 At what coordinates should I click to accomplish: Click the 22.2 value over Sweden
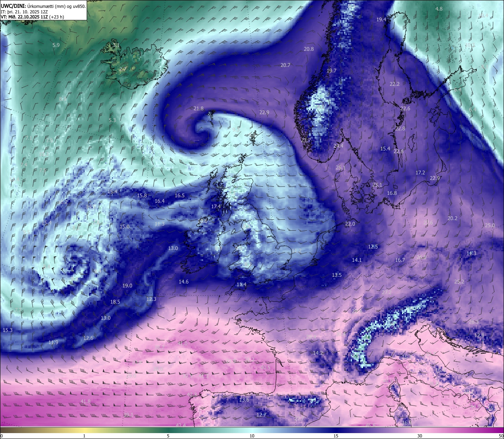click(x=395, y=84)
